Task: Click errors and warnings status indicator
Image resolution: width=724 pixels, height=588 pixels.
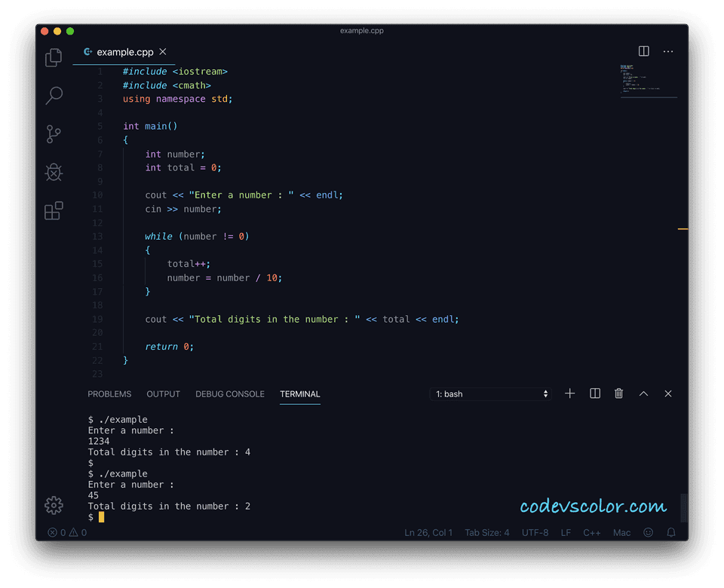Action: [67, 532]
